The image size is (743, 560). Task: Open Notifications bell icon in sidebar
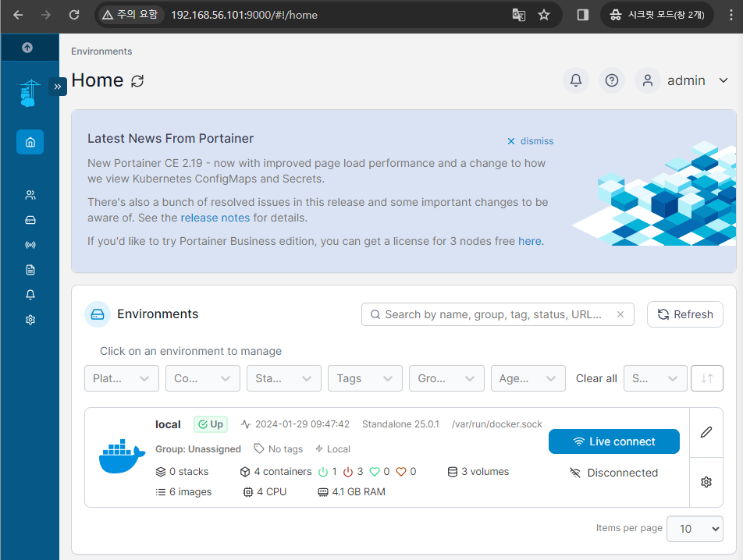(30, 295)
